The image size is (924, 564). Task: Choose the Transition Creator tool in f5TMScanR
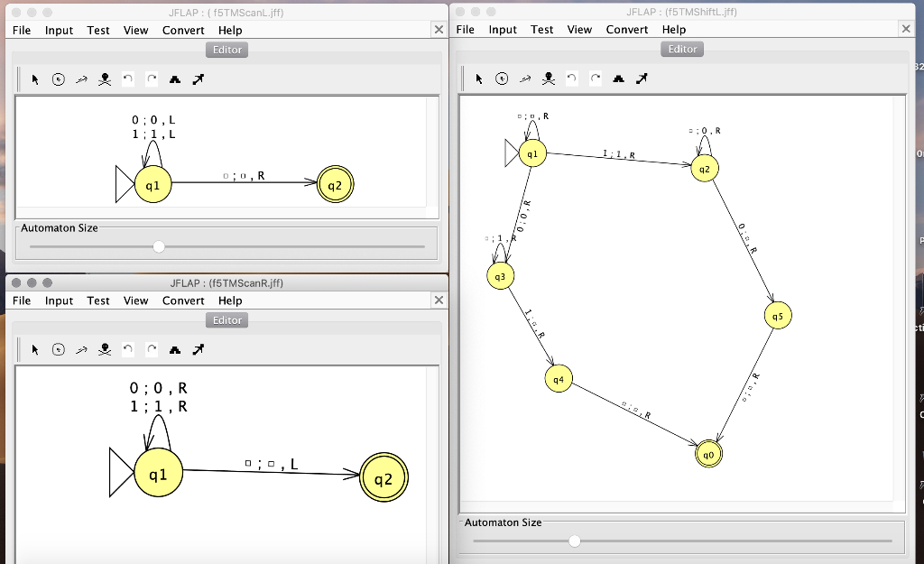pyautogui.click(x=79, y=349)
